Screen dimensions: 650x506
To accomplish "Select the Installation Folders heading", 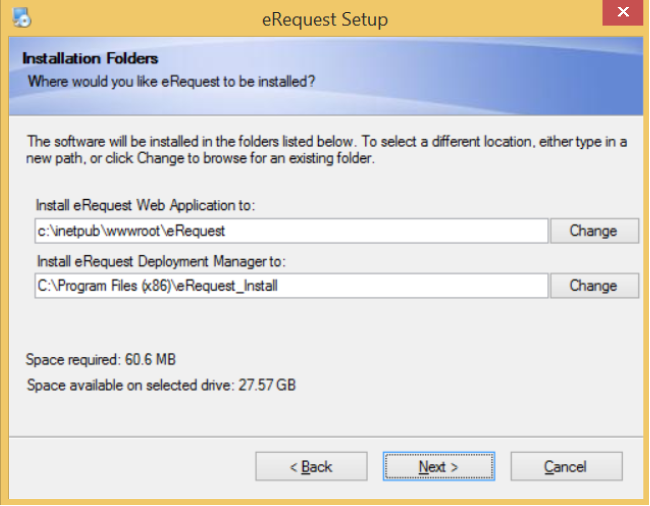I will [90, 58].
